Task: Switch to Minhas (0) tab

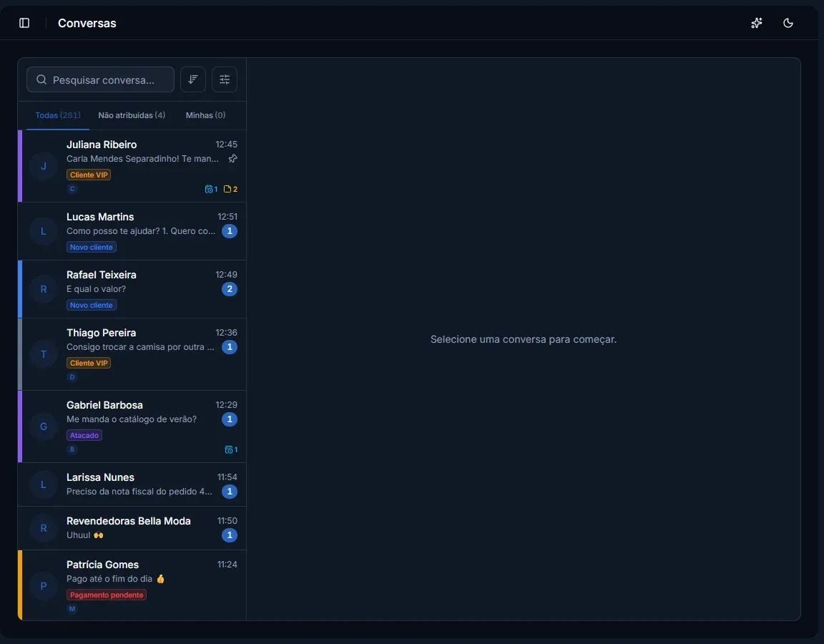Action: pyautogui.click(x=205, y=115)
